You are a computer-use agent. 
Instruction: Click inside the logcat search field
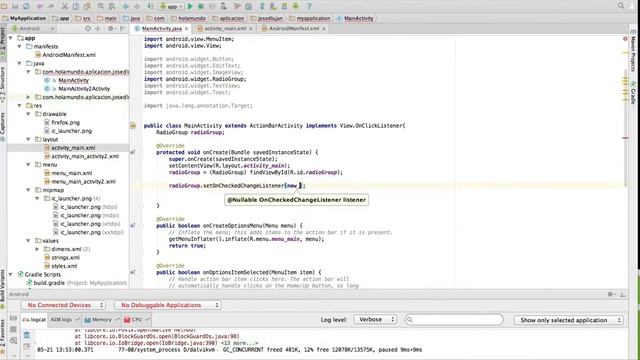454,320
